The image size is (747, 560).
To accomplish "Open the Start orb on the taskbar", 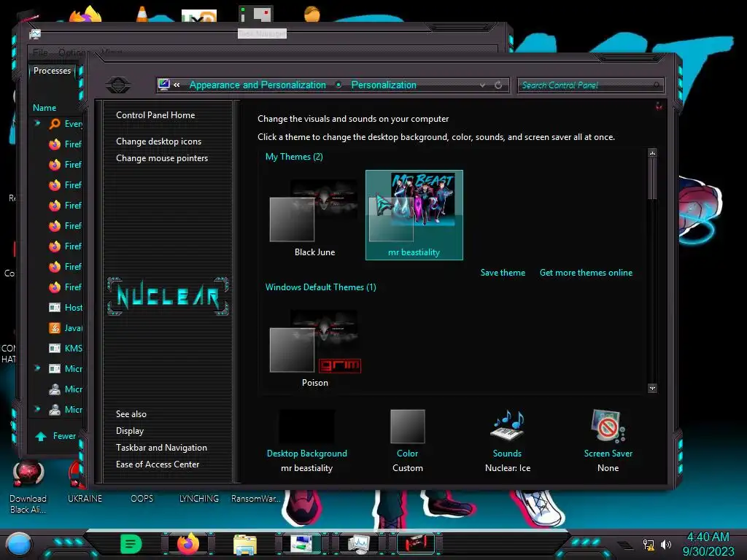I will [x=18, y=544].
